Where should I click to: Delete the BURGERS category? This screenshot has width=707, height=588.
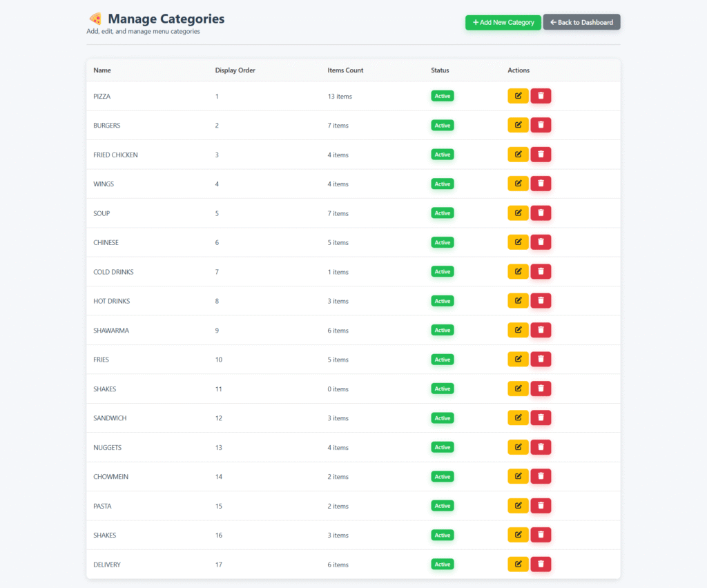[541, 125]
